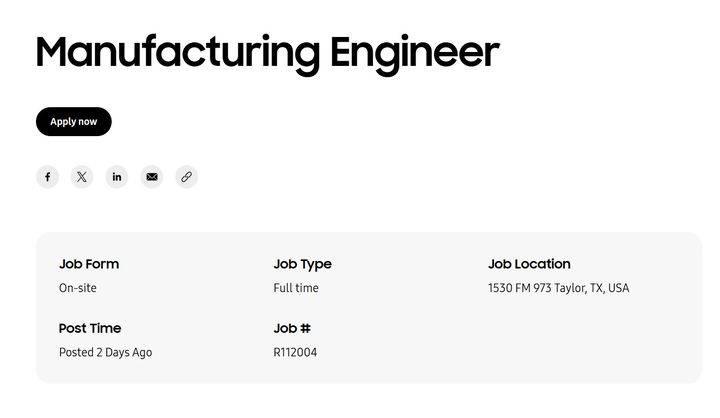Click the Job # label
720x418 pixels.
[x=292, y=328]
